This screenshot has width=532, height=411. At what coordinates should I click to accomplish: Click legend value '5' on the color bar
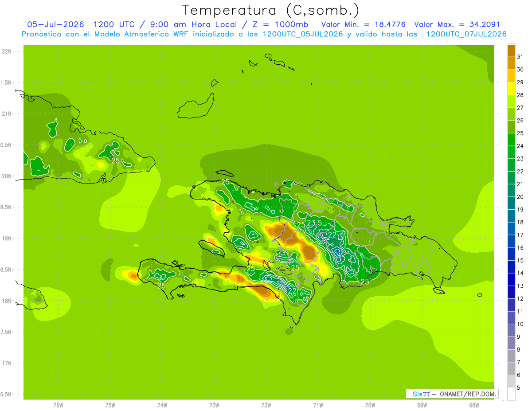(x=518, y=388)
